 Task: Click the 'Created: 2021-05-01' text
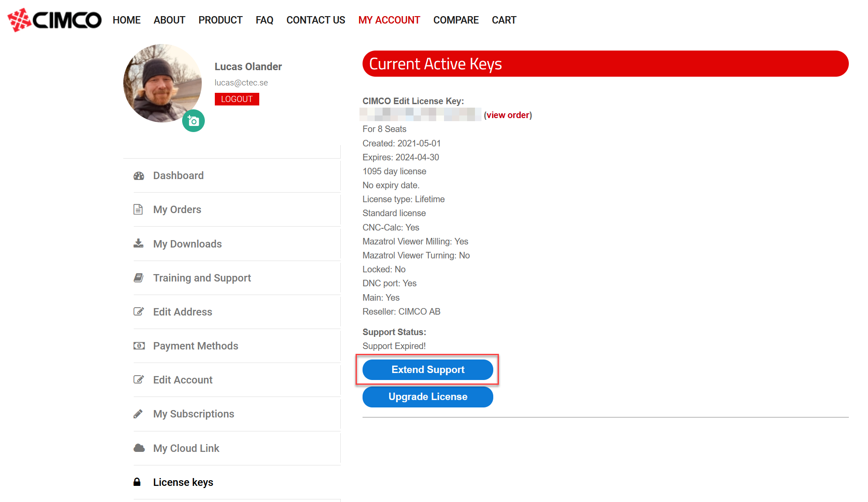402,143
